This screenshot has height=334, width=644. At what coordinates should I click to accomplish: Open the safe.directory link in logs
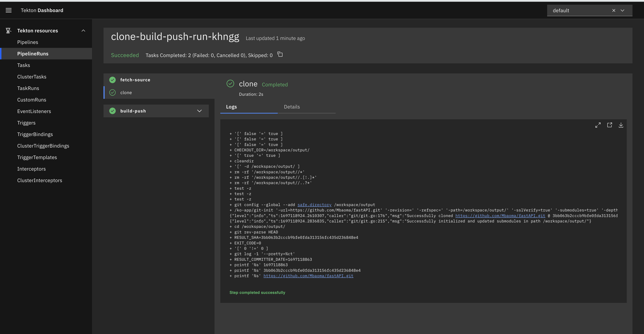click(x=314, y=205)
